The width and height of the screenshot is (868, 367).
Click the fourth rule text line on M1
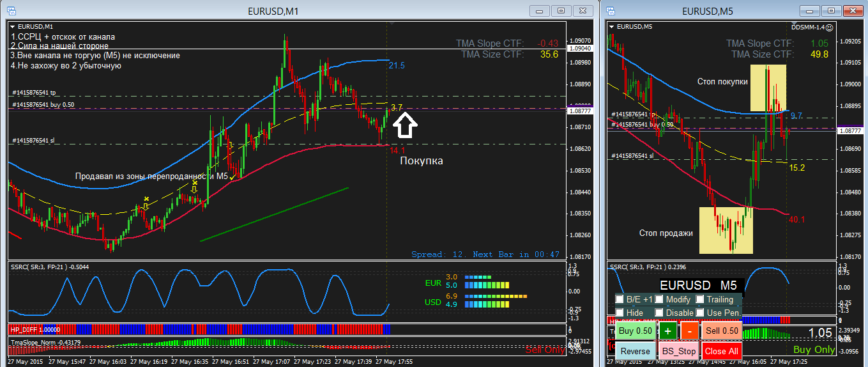click(66, 65)
